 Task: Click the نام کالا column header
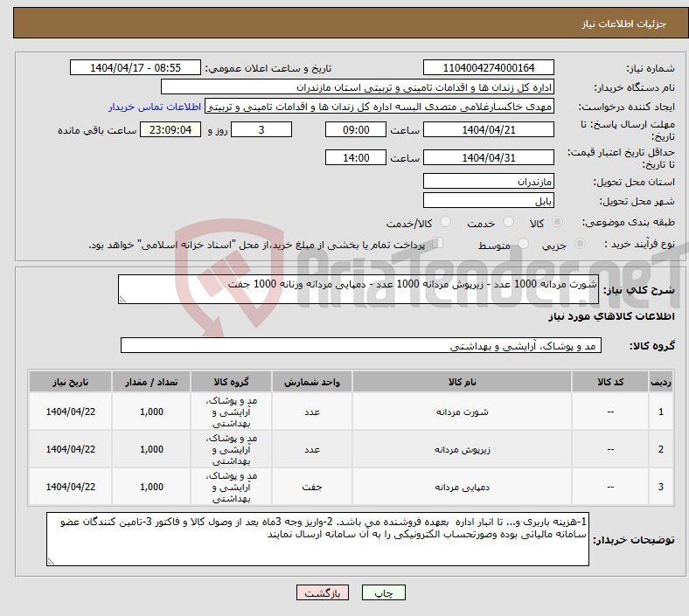(x=462, y=382)
